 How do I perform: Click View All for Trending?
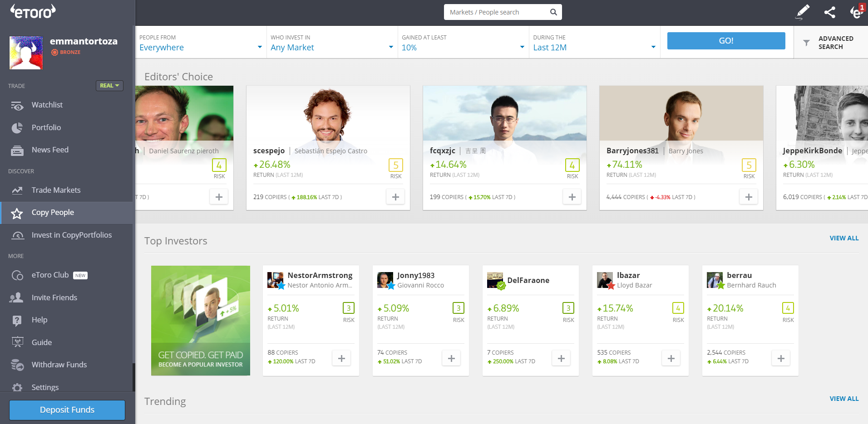(844, 399)
